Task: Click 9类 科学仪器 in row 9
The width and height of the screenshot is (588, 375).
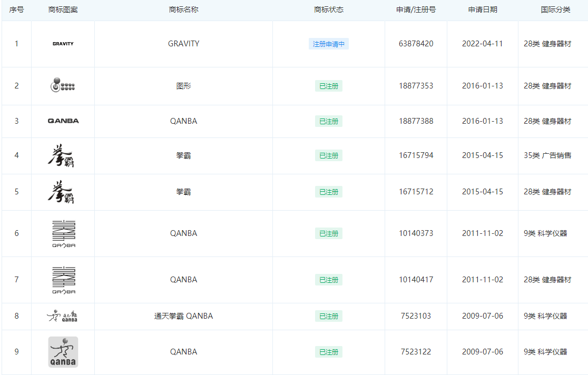Action: [x=545, y=352]
